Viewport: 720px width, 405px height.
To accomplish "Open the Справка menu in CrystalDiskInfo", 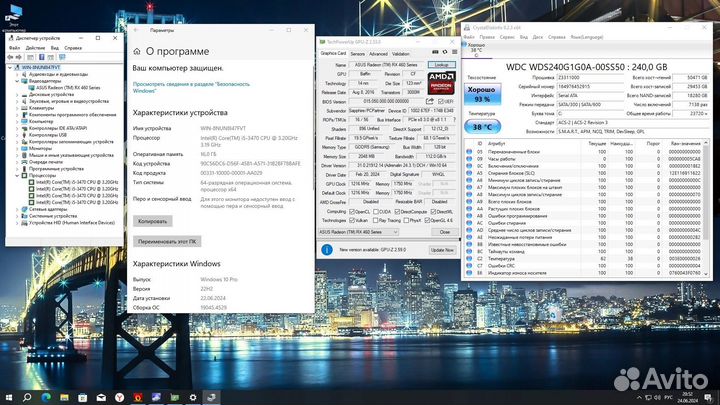I will click(557, 37).
